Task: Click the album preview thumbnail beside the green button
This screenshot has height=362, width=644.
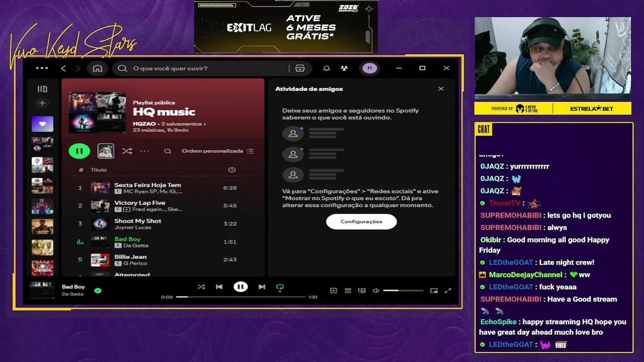Action: (106, 151)
